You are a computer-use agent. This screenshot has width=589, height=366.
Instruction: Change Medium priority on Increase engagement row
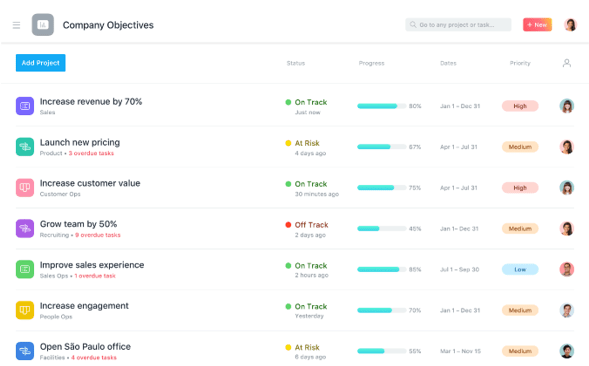(520, 310)
